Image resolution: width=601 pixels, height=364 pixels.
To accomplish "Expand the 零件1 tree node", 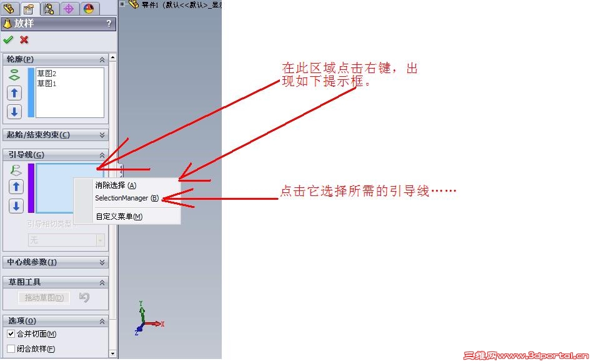I will [122, 4].
